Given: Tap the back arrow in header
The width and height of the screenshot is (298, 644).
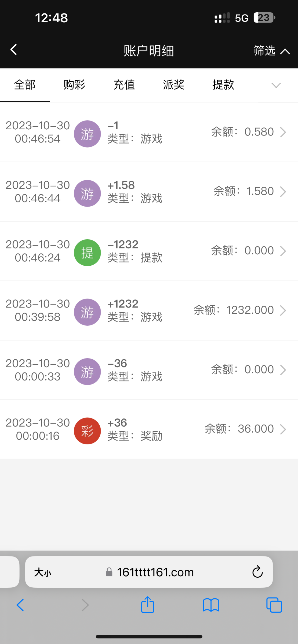Looking at the screenshot, I should (14, 50).
